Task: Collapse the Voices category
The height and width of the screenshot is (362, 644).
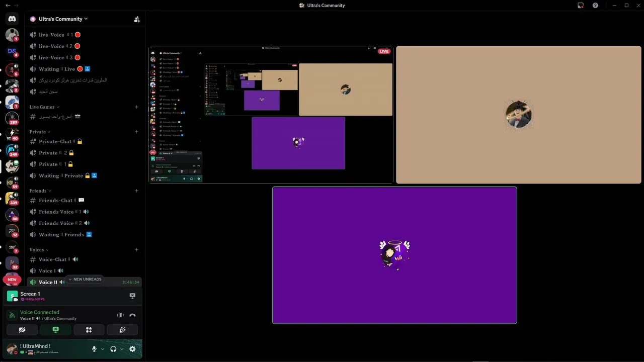Action: 39,249
